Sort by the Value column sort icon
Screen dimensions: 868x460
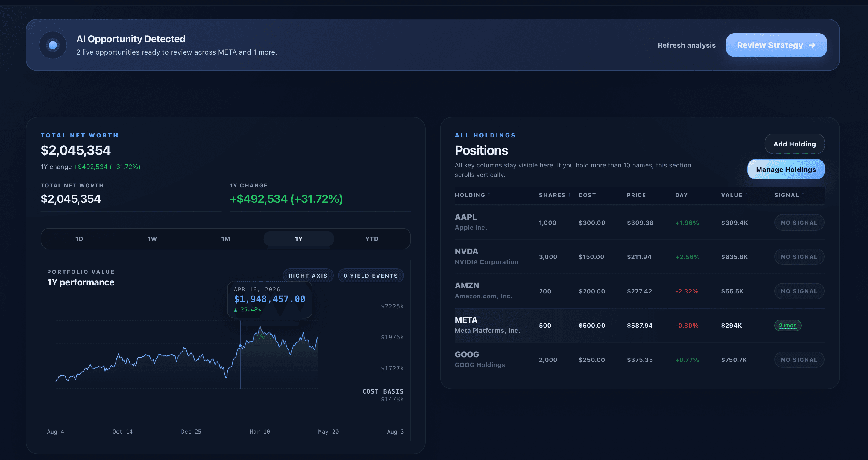pyautogui.click(x=746, y=195)
